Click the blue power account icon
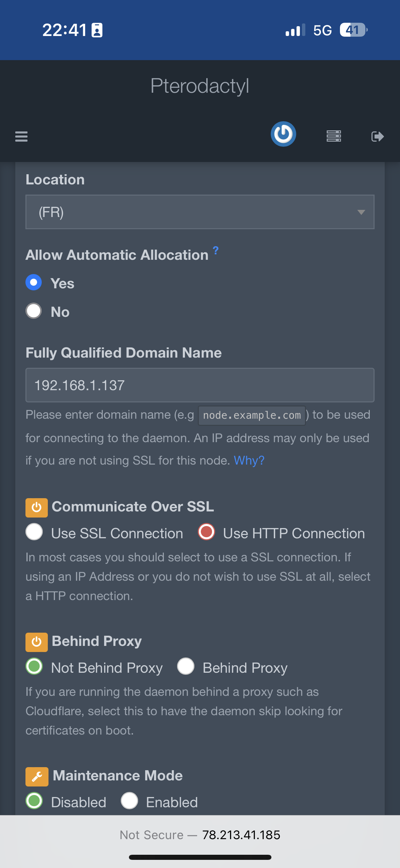This screenshot has height=868, width=400. [x=283, y=134]
